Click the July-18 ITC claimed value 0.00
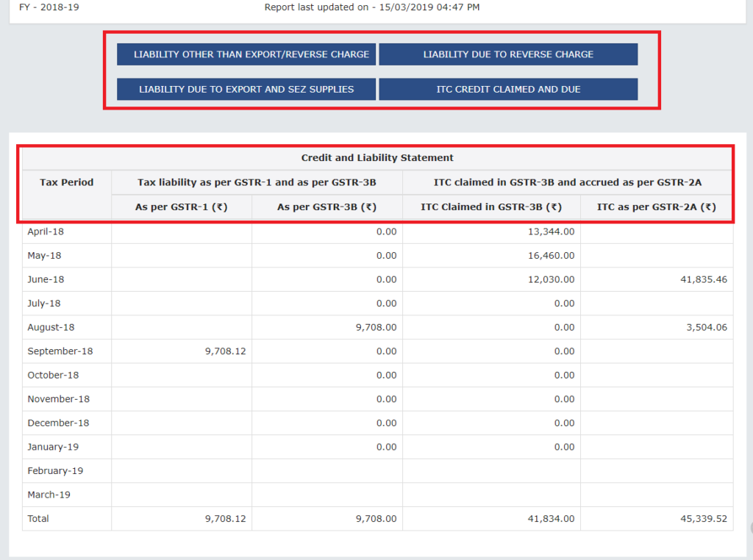Screen dimensions: 753x560 564,304
